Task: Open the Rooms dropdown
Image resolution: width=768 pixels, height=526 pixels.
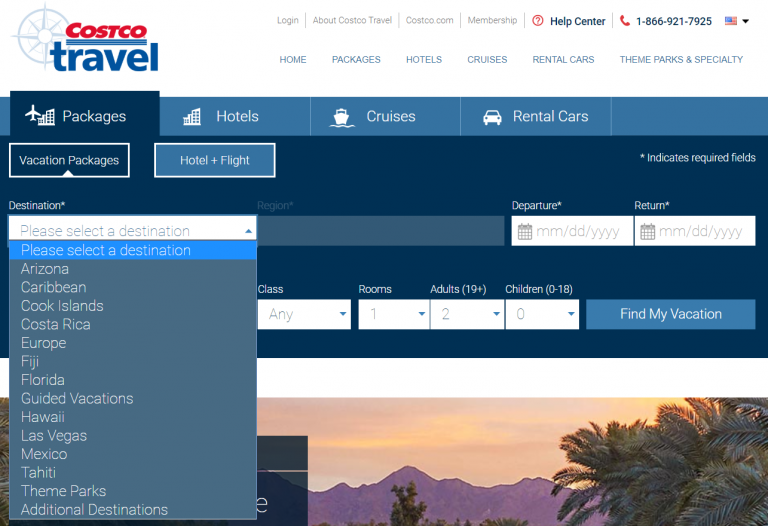Action: pos(394,314)
